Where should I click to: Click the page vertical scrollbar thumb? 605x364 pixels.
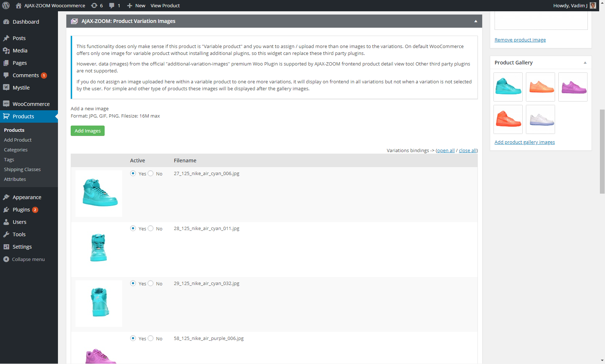click(x=602, y=151)
